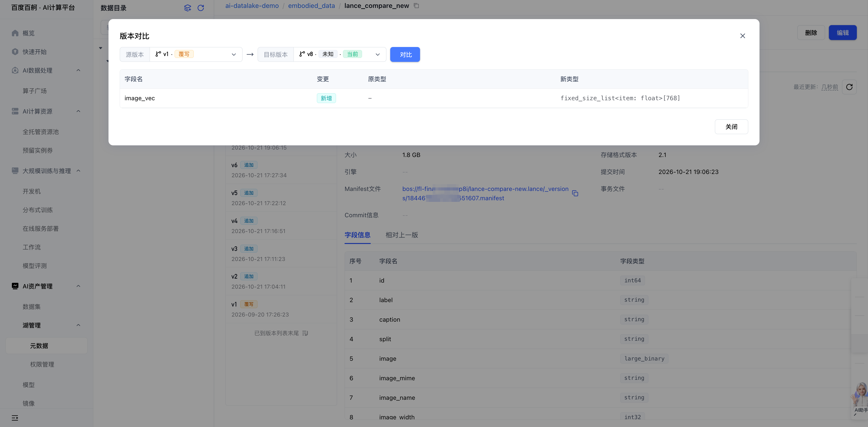868x427 pixels.
Task: Click the 关闭 button in the dialog
Action: click(x=731, y=127)
